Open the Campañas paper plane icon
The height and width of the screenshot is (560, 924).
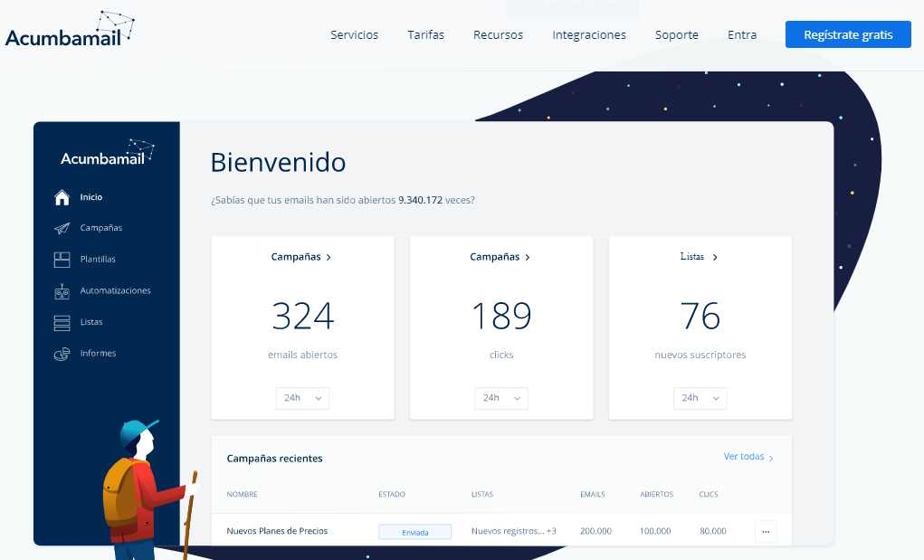[62, 228]
